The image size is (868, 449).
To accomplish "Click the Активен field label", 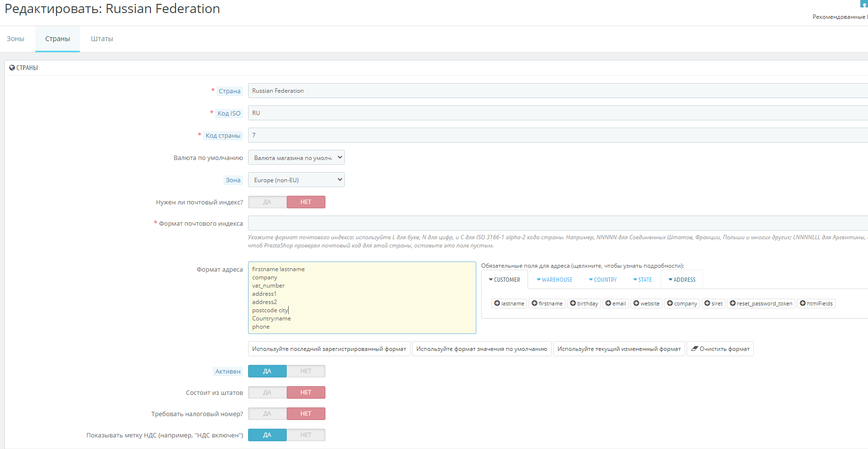I will coord(228,372).
